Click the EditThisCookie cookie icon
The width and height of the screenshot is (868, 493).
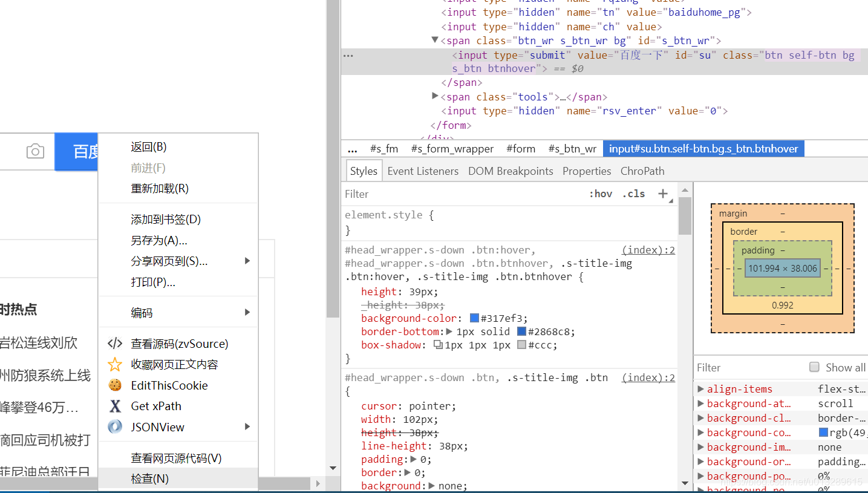115,385
